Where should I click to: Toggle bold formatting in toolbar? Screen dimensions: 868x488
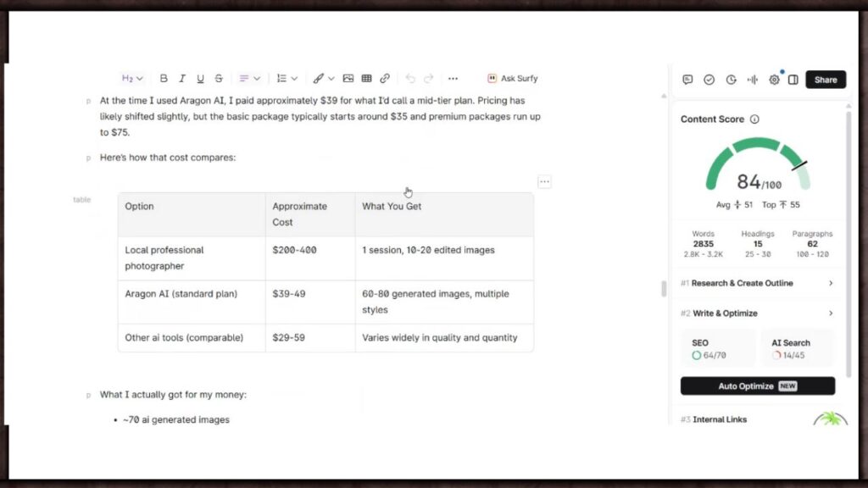tap(164, 79)
